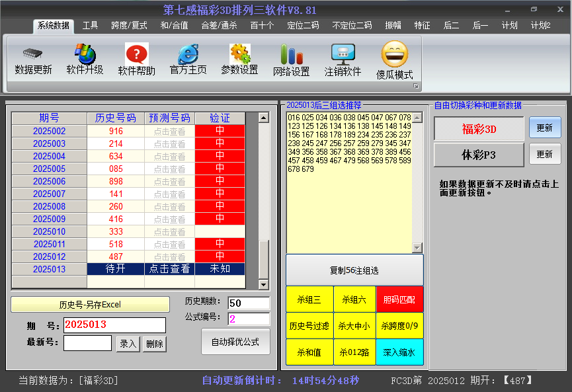The height and width of the screenshot is (392, 572).
Task: Click history table scroll down arrow
Action: pyautogui.click(x=263, y=284)
